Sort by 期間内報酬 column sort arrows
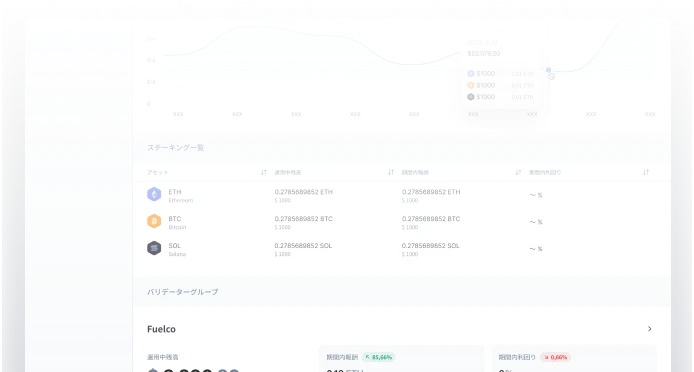This screenshot has width=694, height=372. point(518,172)
